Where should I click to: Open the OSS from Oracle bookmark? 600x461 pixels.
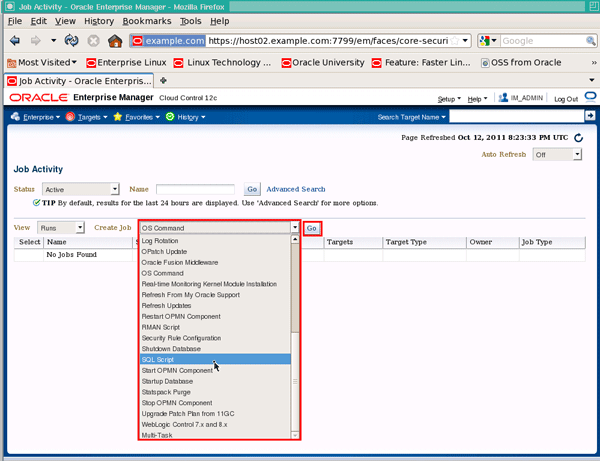click(x=521, y=62)
